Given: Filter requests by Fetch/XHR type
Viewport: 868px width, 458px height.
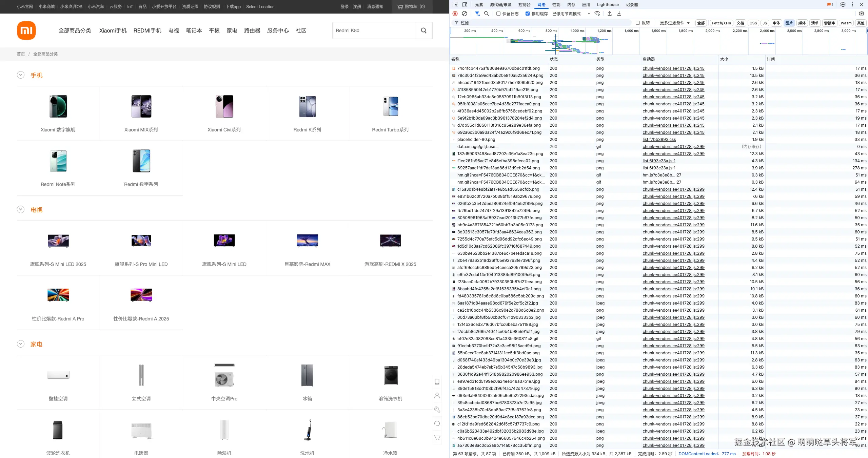Looking at the screenshot, I should [721, 23].
